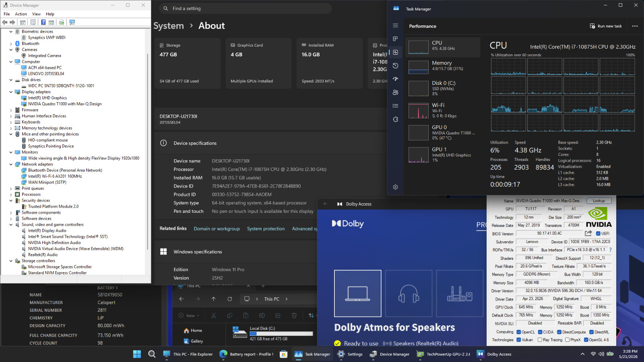Image resolution: width=644 pixels, height=362 pixels.
Task: Click File Explorer delete trash icon
Action: point(294,315)
